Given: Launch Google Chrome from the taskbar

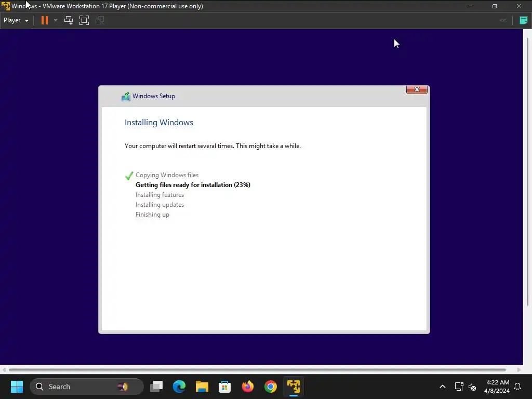Looking at the screenshot, I should (270, 387).
